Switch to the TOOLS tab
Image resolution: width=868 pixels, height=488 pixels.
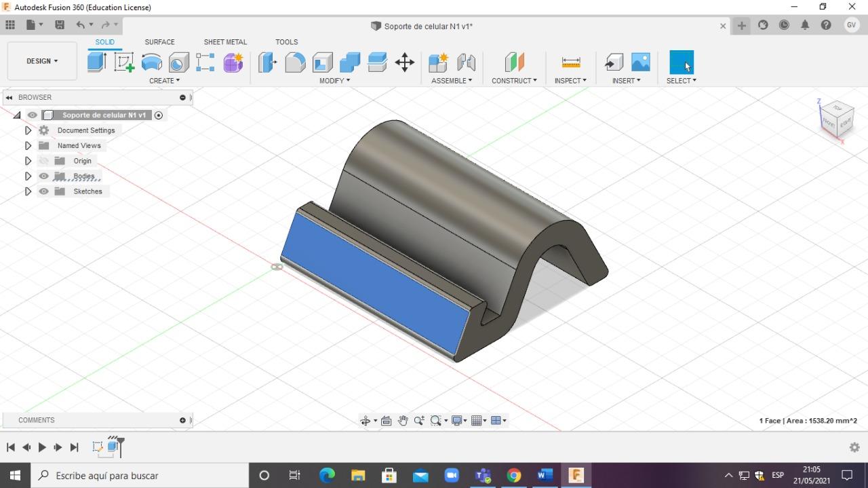(x=287, y=42)
